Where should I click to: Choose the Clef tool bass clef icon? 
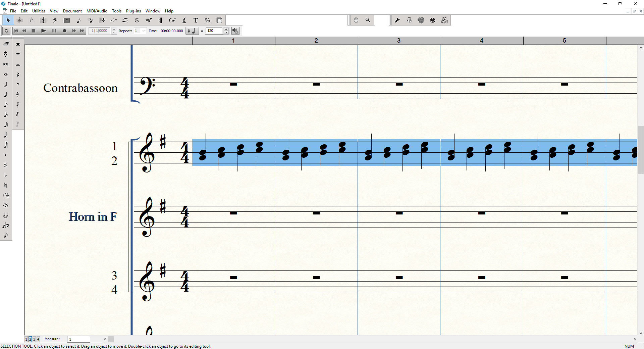pos(55,20)
